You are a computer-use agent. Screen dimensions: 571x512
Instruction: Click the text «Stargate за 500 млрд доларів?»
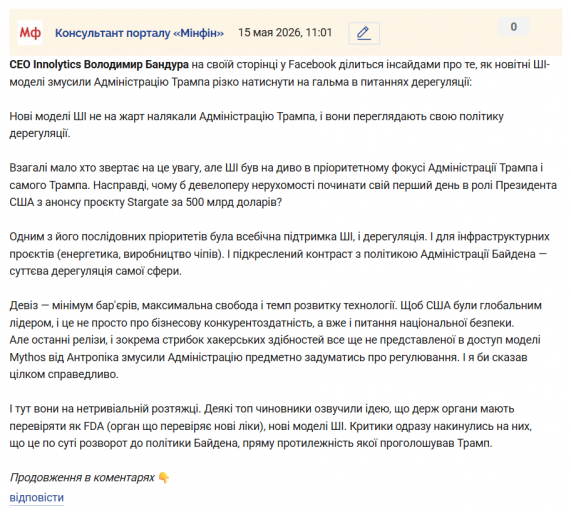point(204,202)
